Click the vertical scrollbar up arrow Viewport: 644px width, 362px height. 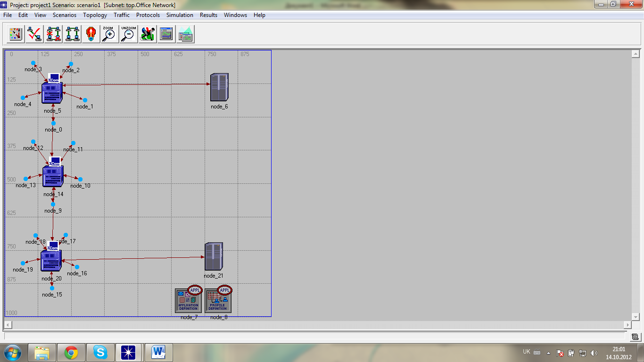pyautogui.click(x=635, y=54)
